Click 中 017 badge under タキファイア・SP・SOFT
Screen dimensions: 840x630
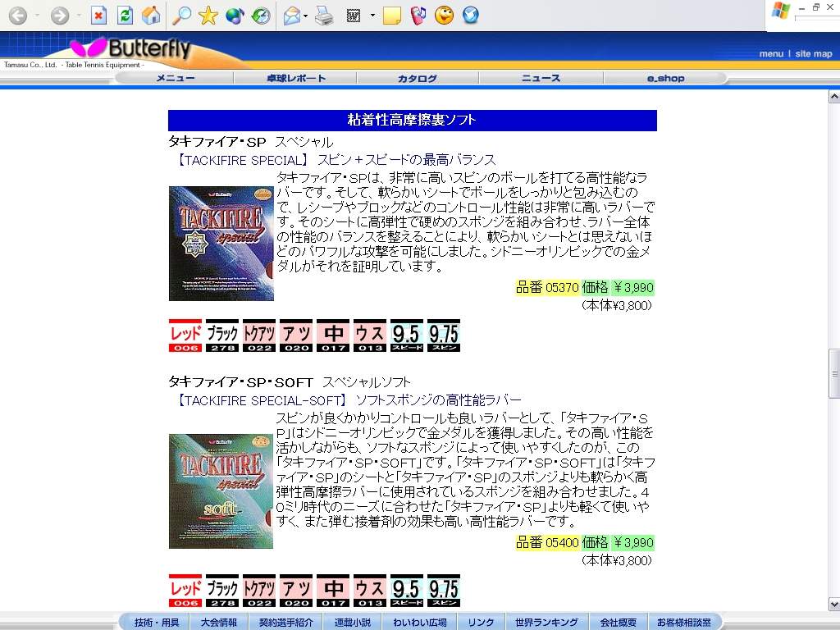coord(333,591)
